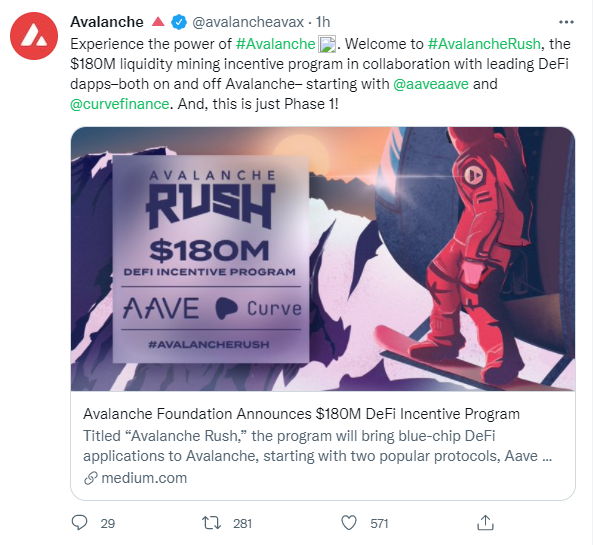This screenshot has height=545, width=593.
Task: Open the three-dot more options menu
Action: coord(566,22)
